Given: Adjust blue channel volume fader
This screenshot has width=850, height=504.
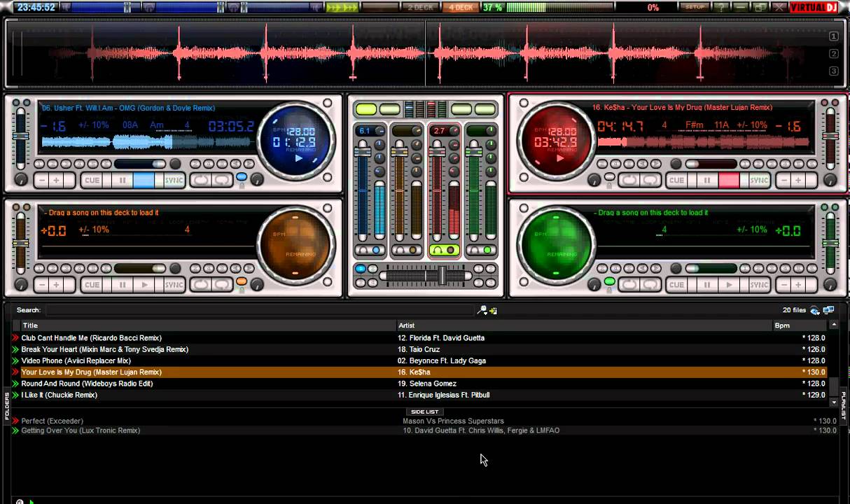Looking at the screenshot, I should tap(363, 152).
